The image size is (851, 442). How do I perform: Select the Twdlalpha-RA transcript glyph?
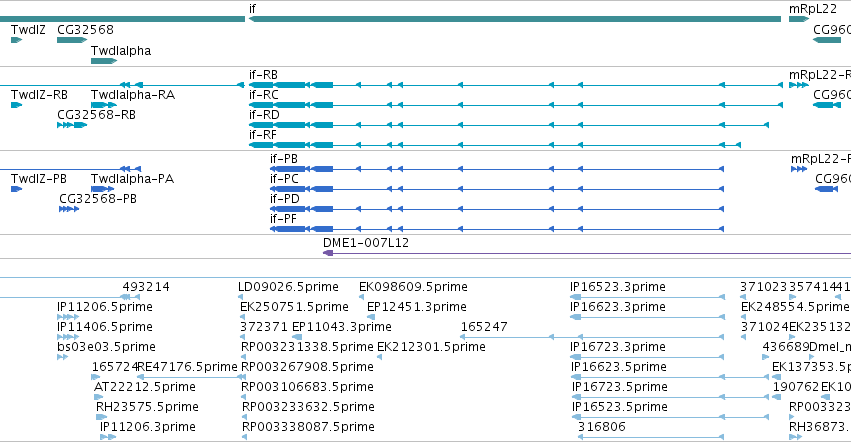click(104, 105)
